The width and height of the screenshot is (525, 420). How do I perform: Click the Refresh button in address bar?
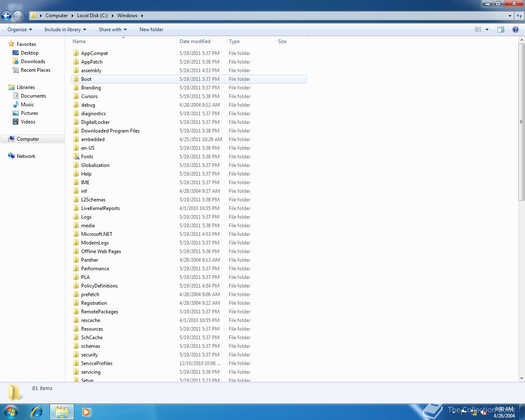pyautogui.click(x=519, y=16)
